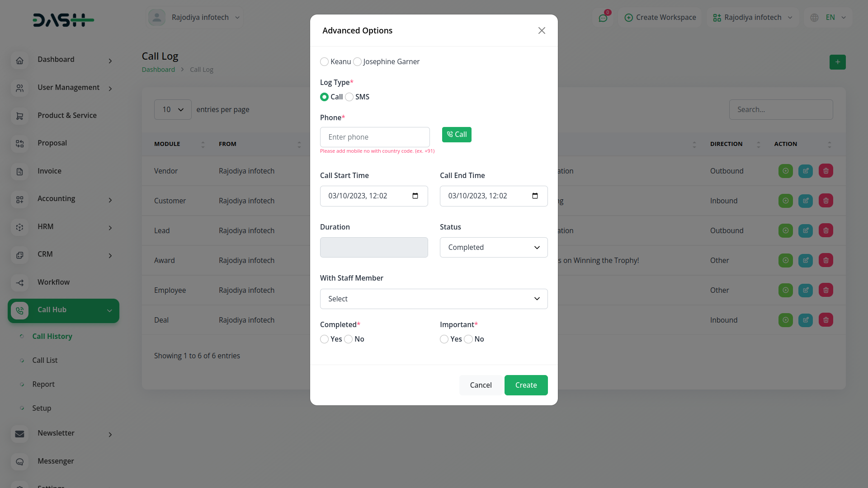The image size is (868, 488).
Task: Click the edit icon in Customer row
Action: pyautogui.click(x=805, y=201)
